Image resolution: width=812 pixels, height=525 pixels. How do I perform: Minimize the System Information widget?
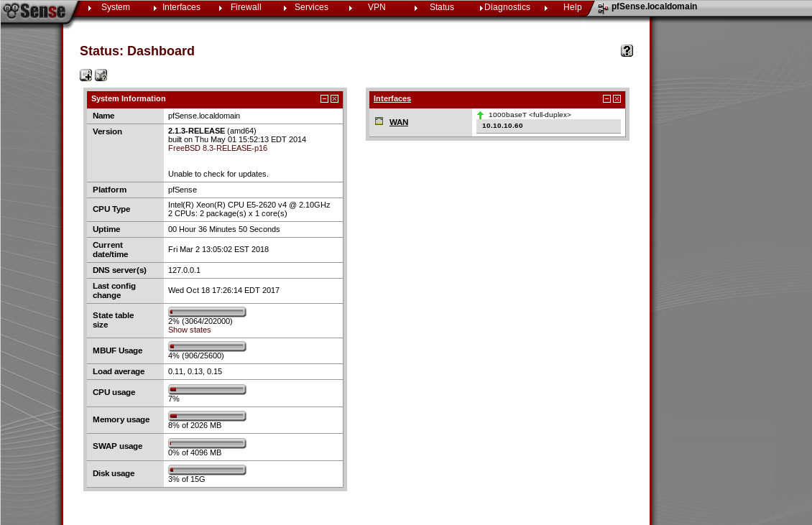(x=324, y=99)
